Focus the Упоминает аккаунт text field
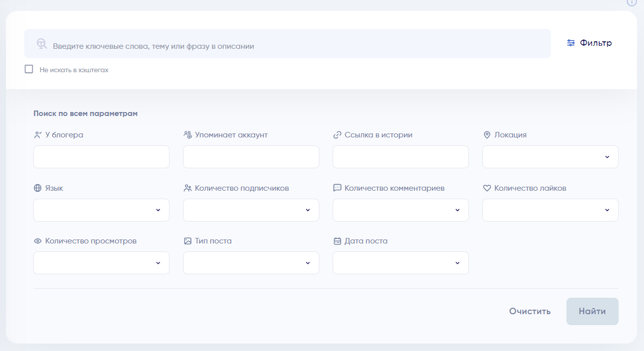The height and width of the screenshot is (351, 644). (251, 157)
